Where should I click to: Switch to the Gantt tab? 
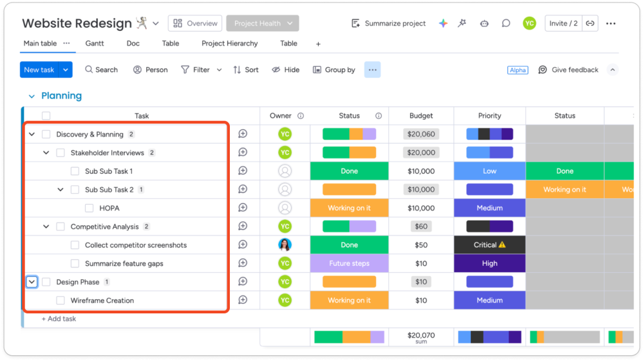[x=95, y=43]
